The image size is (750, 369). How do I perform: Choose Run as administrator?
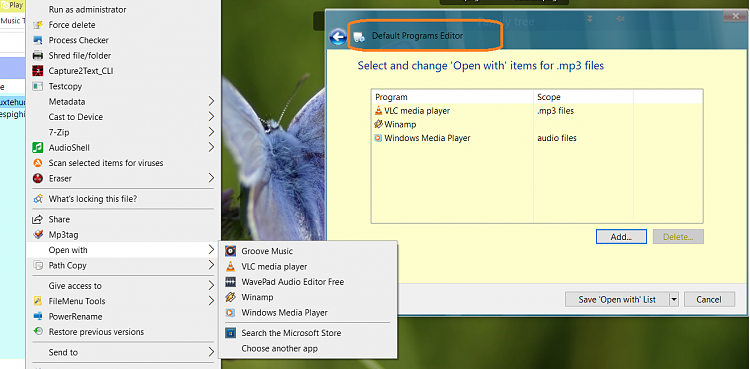click(88, 10)
